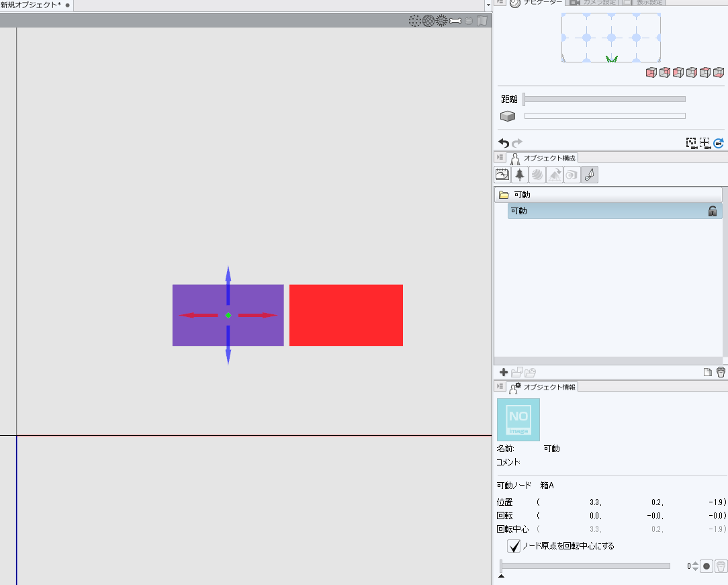Switch to the カメラ設定 tab
This screenshot has height=585, width=728.
click(x=593, y=3)
